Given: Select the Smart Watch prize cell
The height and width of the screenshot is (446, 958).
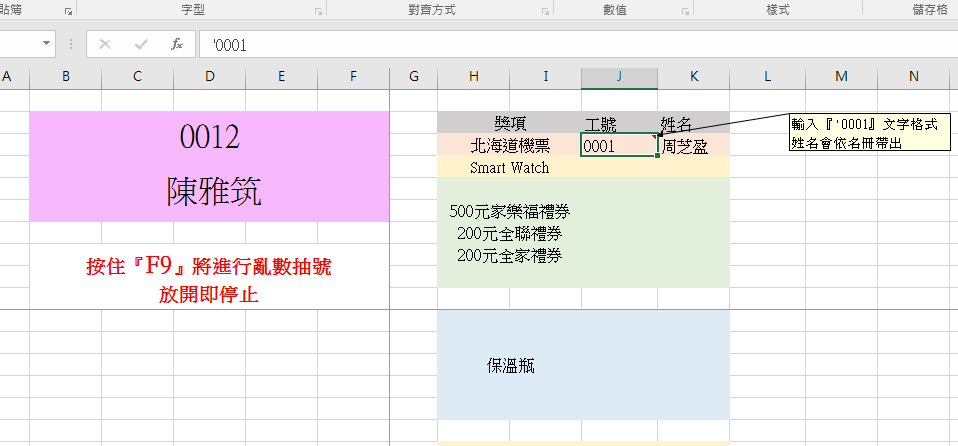Looking at the screenshot, I should [510, 167].
